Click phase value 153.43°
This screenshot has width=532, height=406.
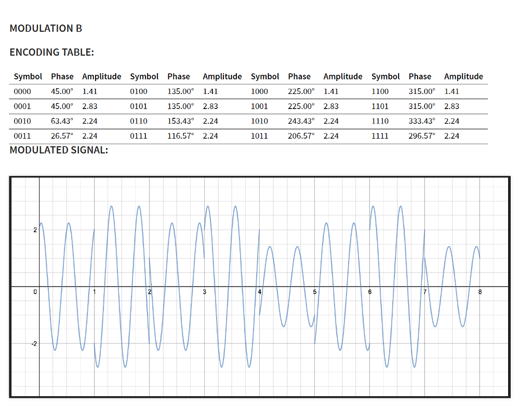coord(181,121)
